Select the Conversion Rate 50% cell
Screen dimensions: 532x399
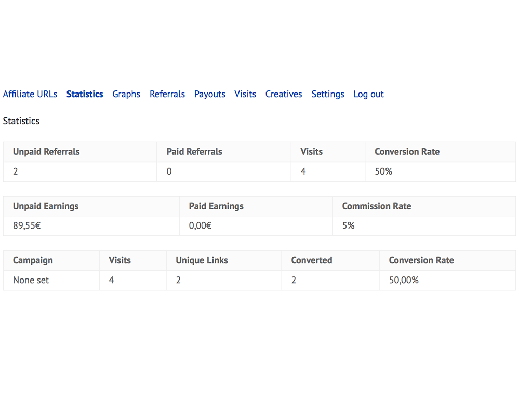(441, 171)
